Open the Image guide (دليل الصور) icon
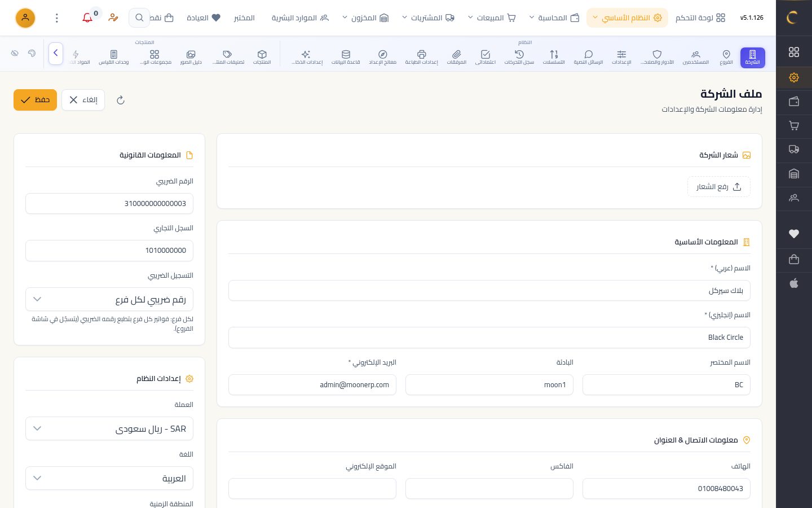This screenshot has width=812, height=508. tap(191, 57)
